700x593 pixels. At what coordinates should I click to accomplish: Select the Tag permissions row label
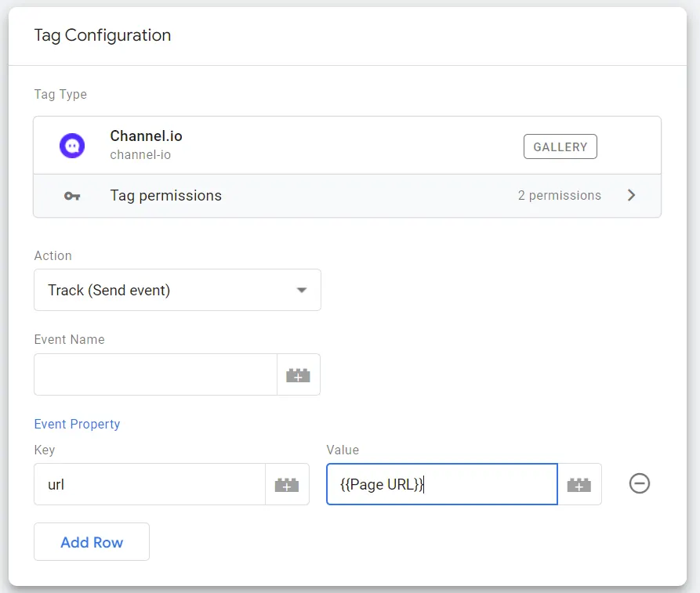coord(165,196)
